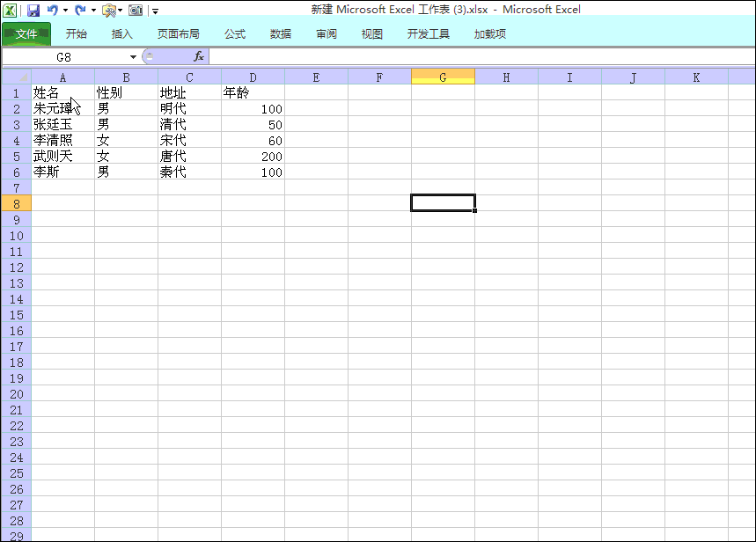The height and width of the screenshot is (542, 756).
Task: Select column K header
Action: click(x=697, y=77)
